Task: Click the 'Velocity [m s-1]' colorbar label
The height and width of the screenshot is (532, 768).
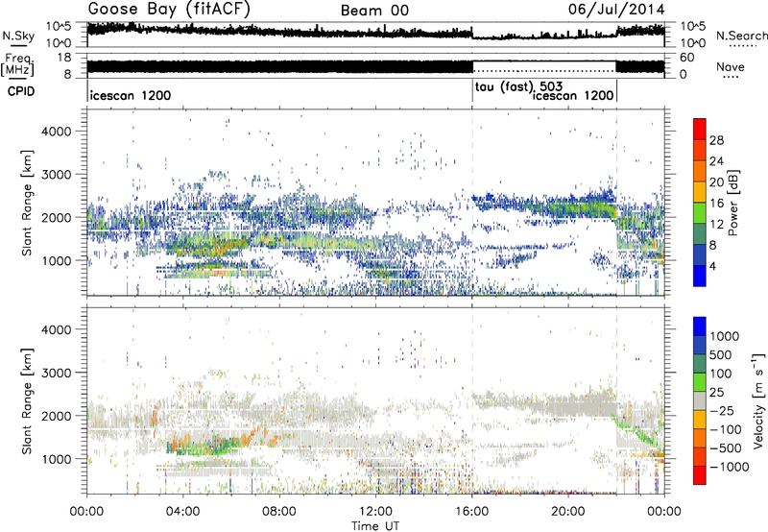Action: (758, 400)
